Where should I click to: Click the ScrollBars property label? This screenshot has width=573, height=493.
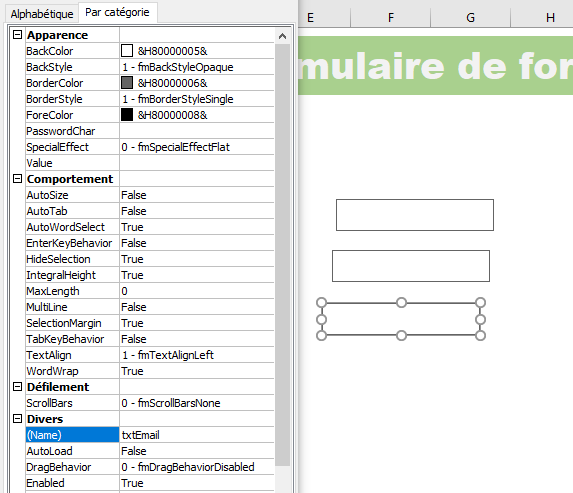point(72,403)
